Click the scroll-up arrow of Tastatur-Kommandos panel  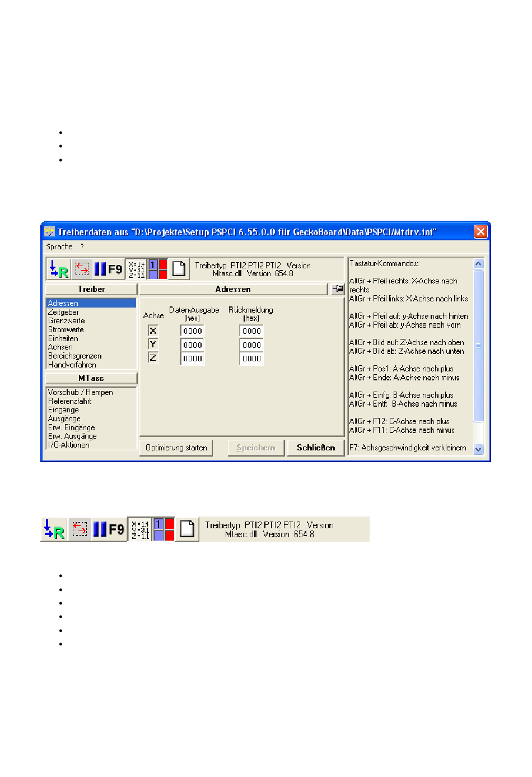click(x=478, y=263)
